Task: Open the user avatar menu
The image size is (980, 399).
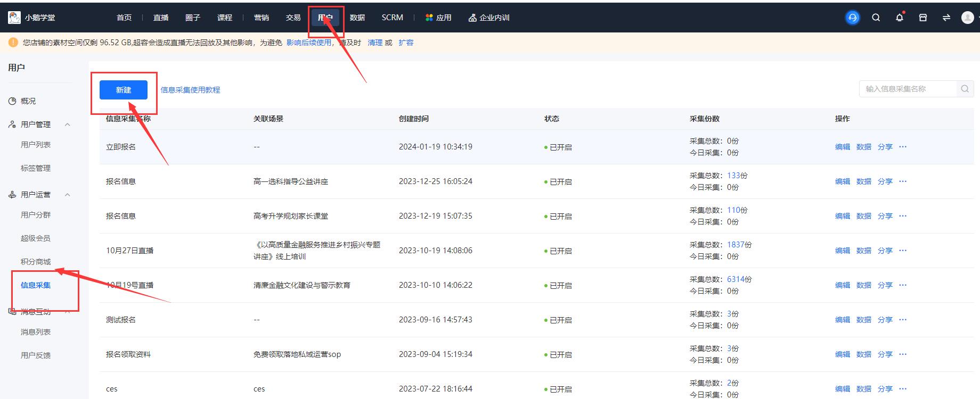Action: pyautogui.click(x=968, y=18)
